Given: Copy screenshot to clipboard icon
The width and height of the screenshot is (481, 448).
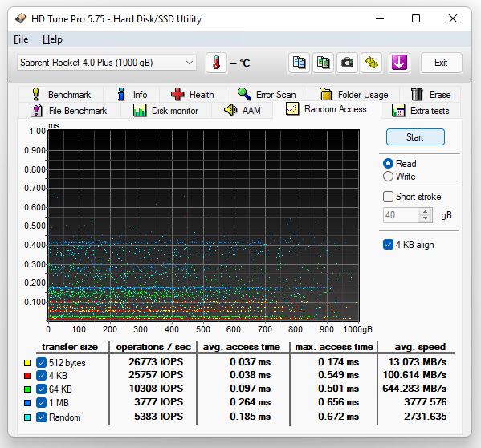Looking at the screenshot, I should pos(323,63).
